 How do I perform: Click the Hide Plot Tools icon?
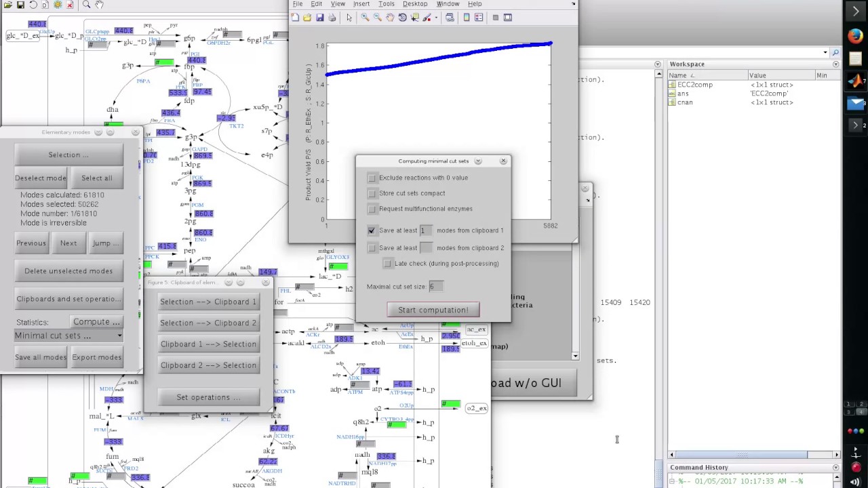[x=496, y=18]
